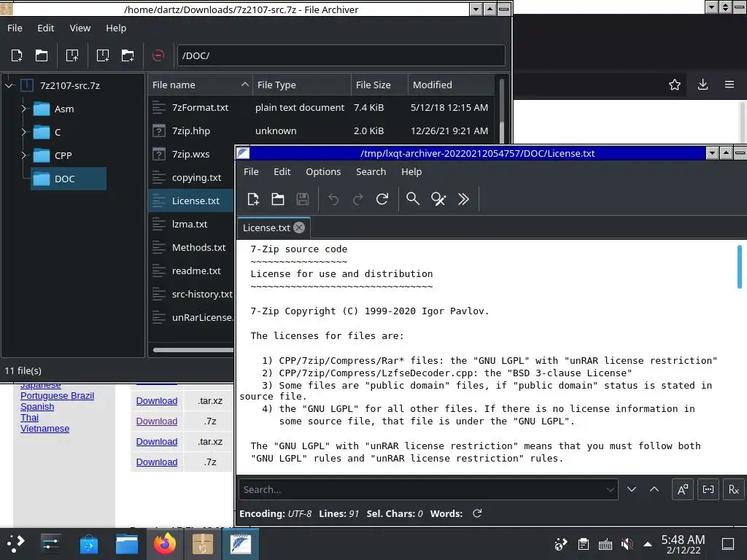747x560 pixels.
Task: Open File menu in File Archiver
Action: click(x=15, y=28)
